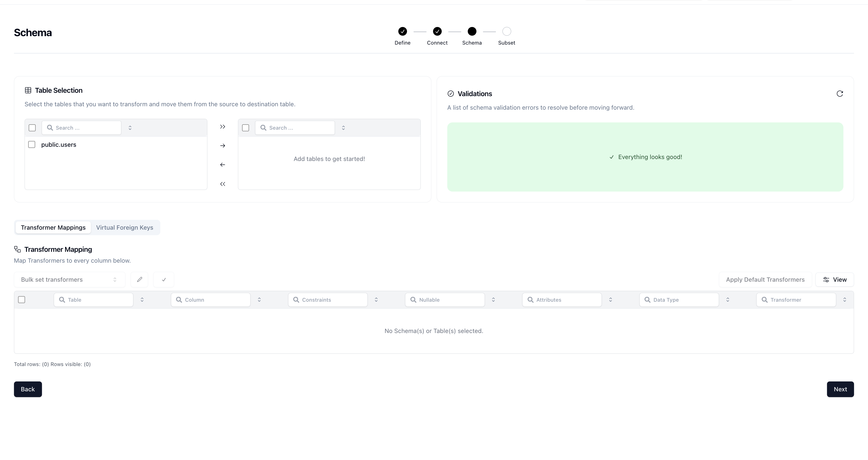
Task: Focus the Transformer filter field
Action: pos(796,300)
